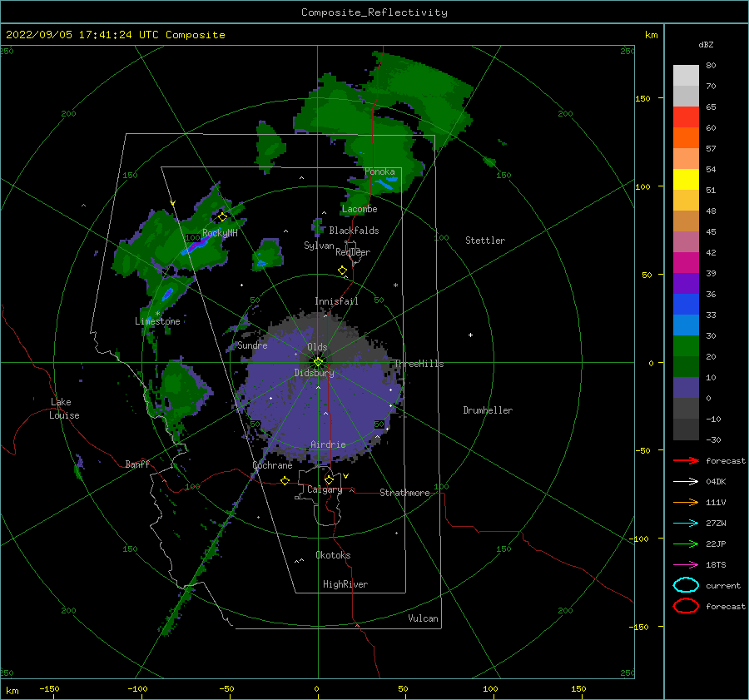Image resolution: width=749 pixels, height=700 pixels.
Task: Click the RedDeer city label
Action: coord(353,252)
